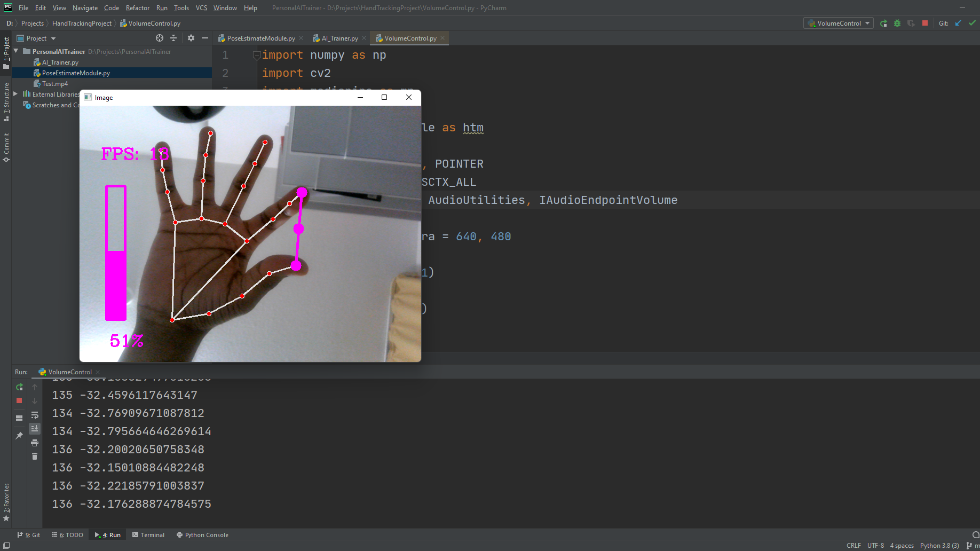This screenshot has width=980, height=551.
Task: Close the VolumeControl run tab
Action: tap(98, 372)
